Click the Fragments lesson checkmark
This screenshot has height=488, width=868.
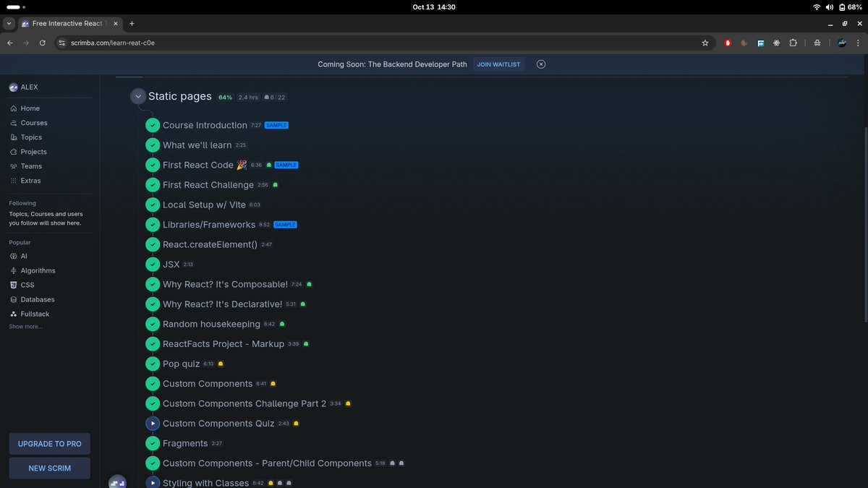(152, 443)
